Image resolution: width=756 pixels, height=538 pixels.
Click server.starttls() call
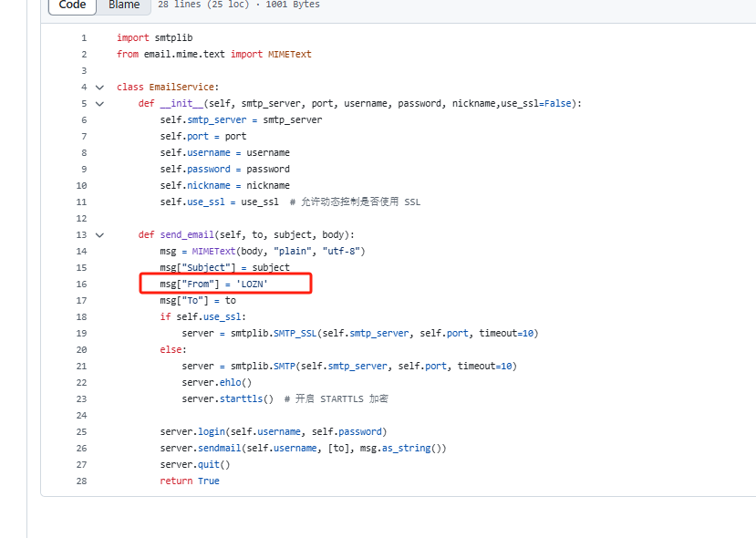(228, 398)
